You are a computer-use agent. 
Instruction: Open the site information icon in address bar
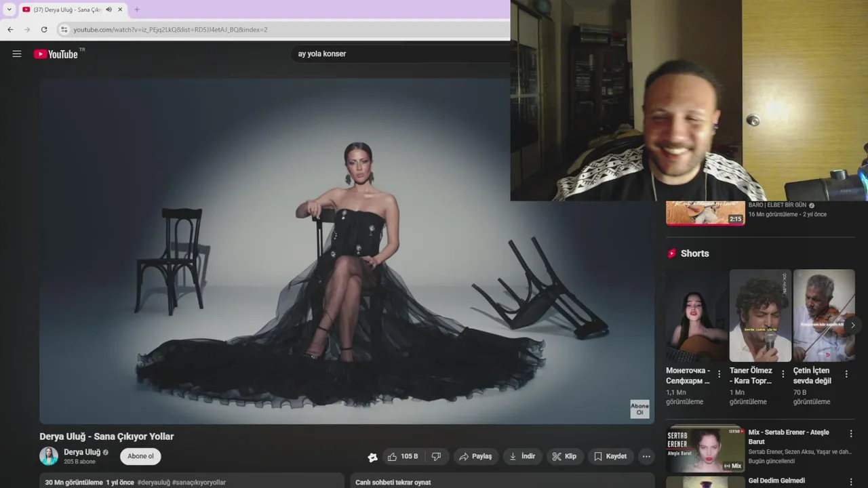pos(64,30)
